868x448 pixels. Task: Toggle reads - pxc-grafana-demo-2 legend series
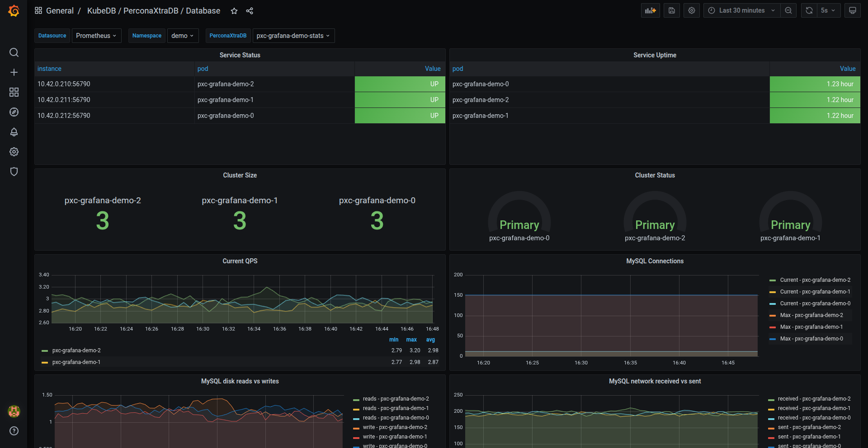pos(396,399)
